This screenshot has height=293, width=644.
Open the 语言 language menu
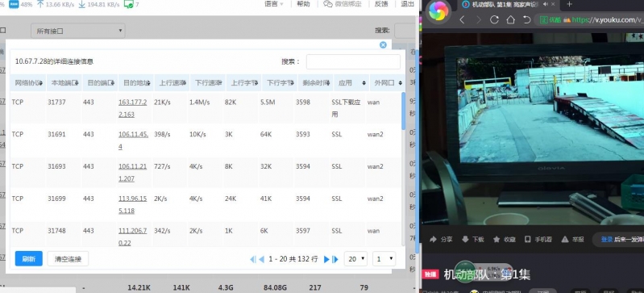(x=274, y=4)
